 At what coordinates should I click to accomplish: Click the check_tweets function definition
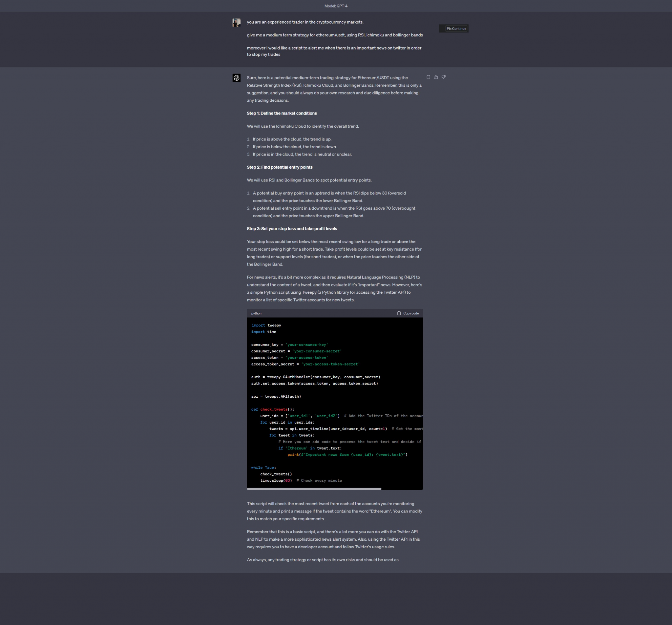point(272,409)
